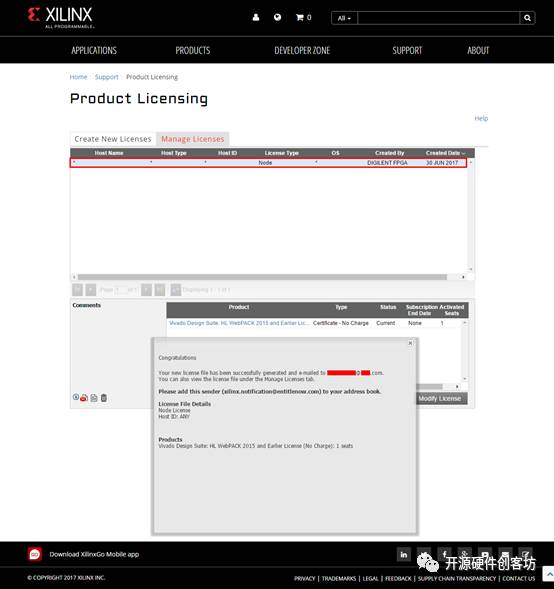Click the Modify License button
Screen dimensions: 554x589
pyautogui.click(x=440, y=399)
